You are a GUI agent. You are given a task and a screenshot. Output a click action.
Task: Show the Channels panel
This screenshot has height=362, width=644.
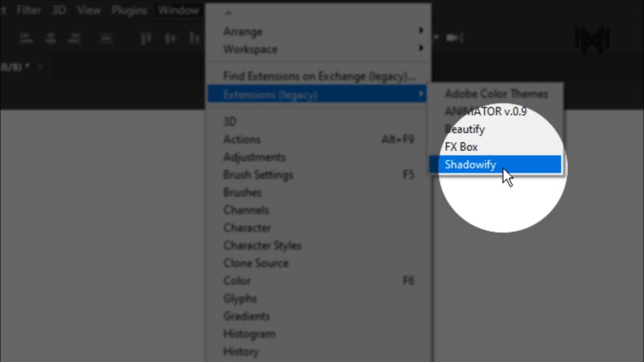(318, 210)
